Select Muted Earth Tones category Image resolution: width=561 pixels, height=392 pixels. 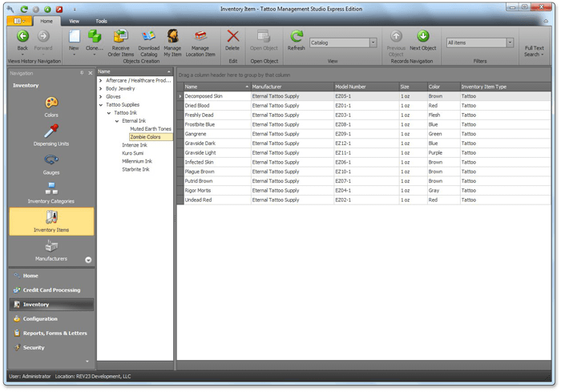151,128
